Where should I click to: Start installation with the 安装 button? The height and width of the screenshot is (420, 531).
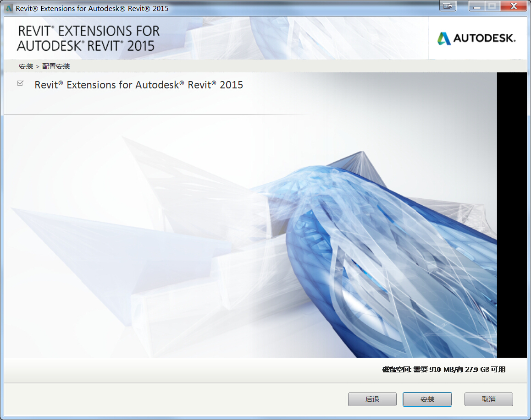(427, 399)
